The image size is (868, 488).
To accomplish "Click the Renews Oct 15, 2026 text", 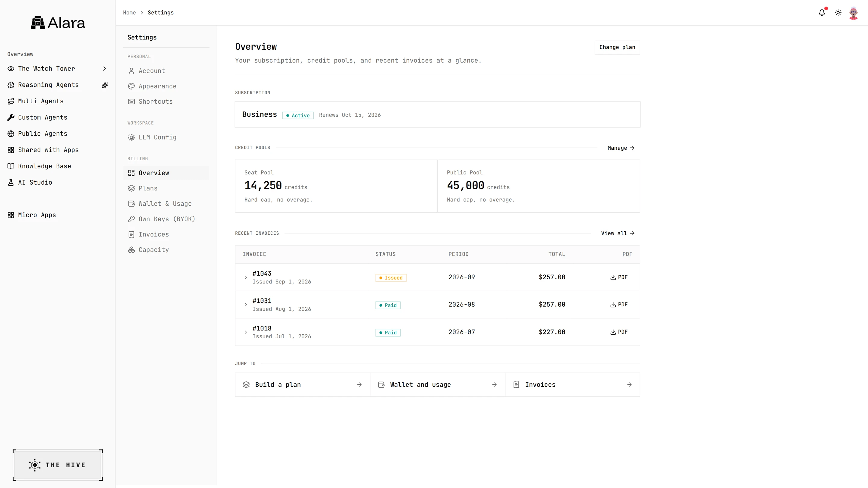I will pos(350,115).
